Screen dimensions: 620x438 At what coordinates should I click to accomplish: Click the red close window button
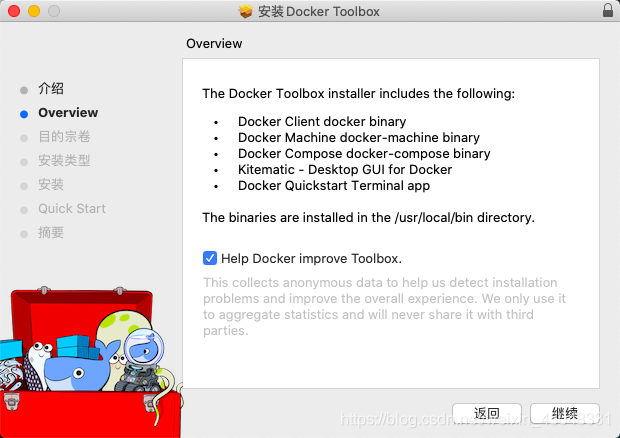[14, 11]
